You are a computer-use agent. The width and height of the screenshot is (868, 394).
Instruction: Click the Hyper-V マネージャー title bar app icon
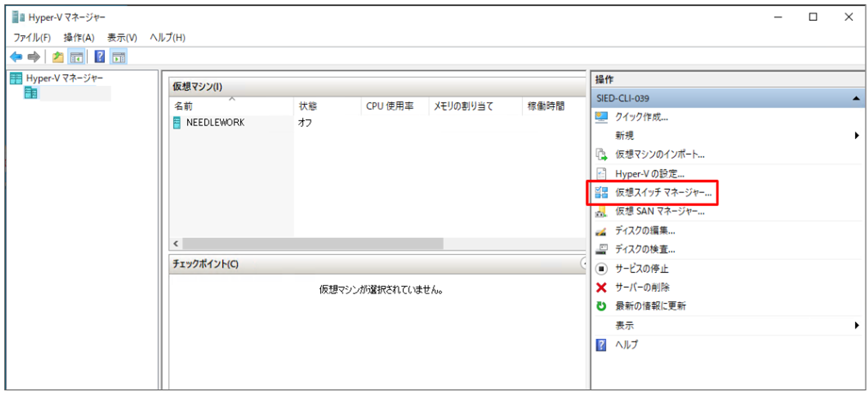point(19,17)
